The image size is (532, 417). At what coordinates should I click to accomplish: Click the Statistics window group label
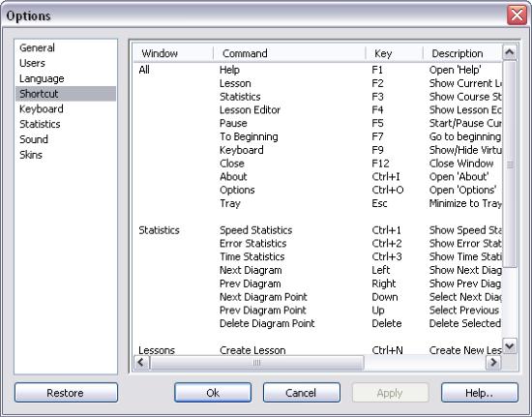coord(159,230)
